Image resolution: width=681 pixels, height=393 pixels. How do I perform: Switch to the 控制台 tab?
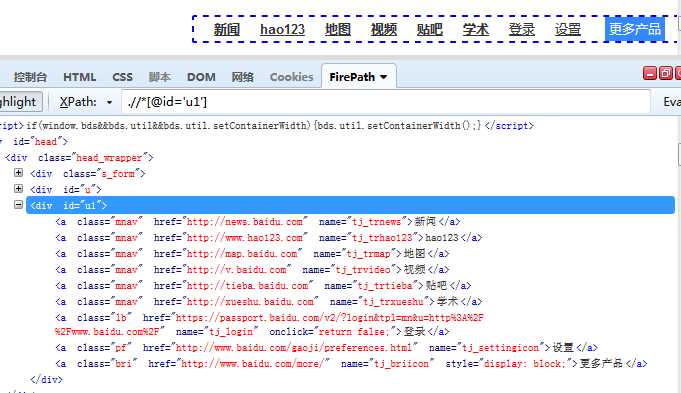(x=30, y=77)
